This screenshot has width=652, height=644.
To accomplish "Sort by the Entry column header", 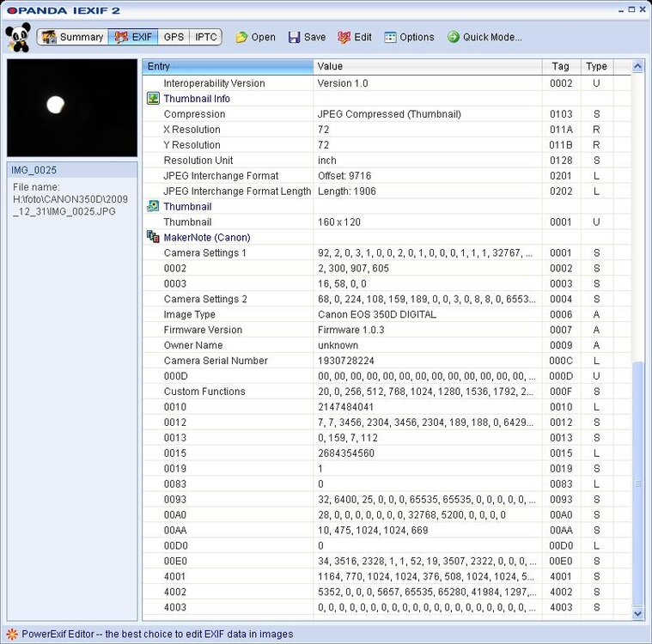I will 228,66.
